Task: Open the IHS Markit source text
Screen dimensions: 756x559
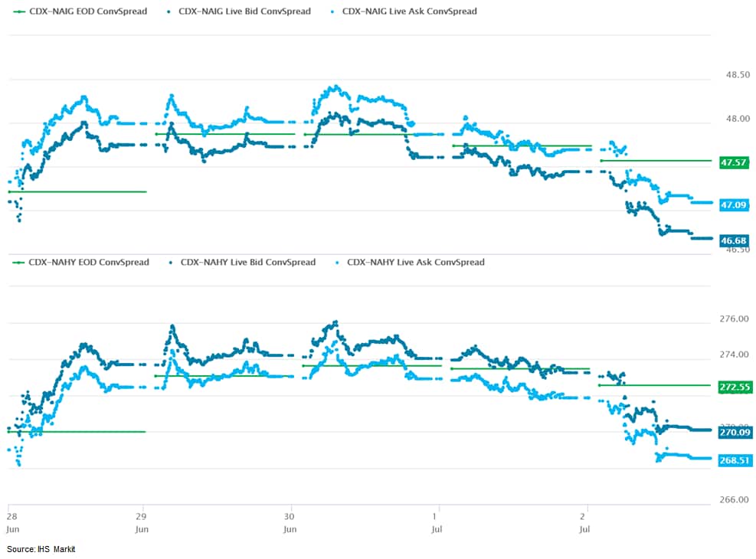Action: [x=41, y=549]
